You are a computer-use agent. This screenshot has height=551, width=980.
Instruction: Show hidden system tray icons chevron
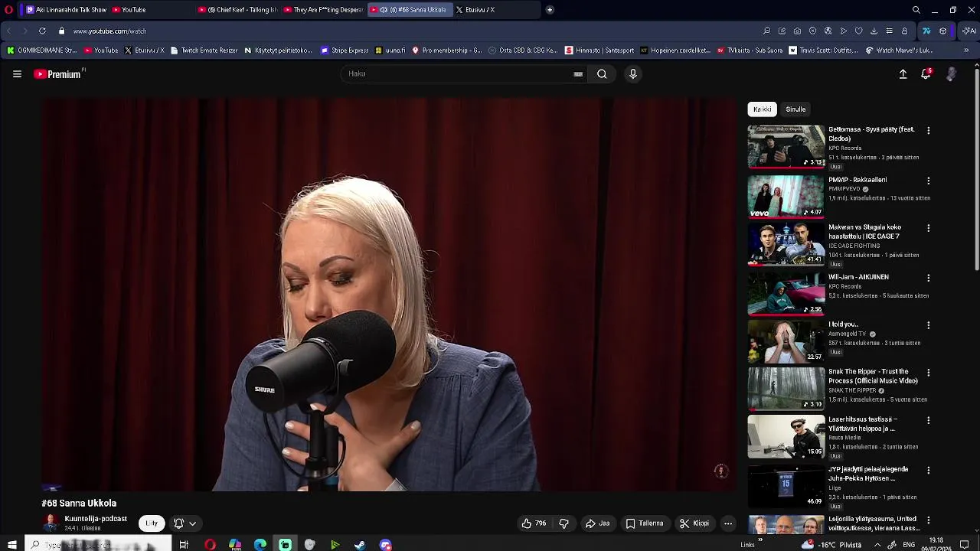coord(877,545)
